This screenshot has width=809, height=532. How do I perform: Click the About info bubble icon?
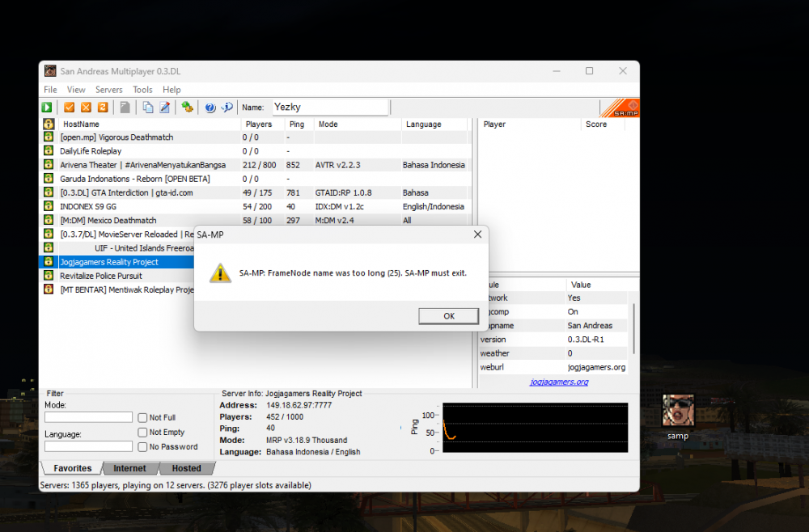click(x=227, y=108)
